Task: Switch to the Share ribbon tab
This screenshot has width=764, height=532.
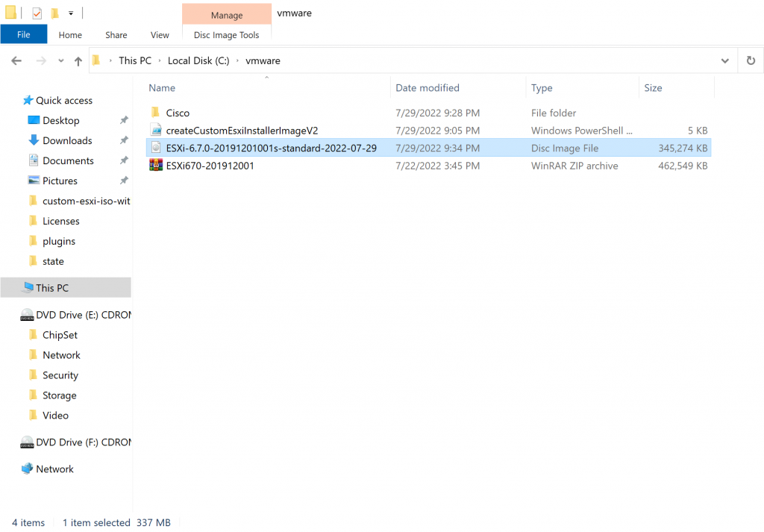Action: tap(116, 35)
